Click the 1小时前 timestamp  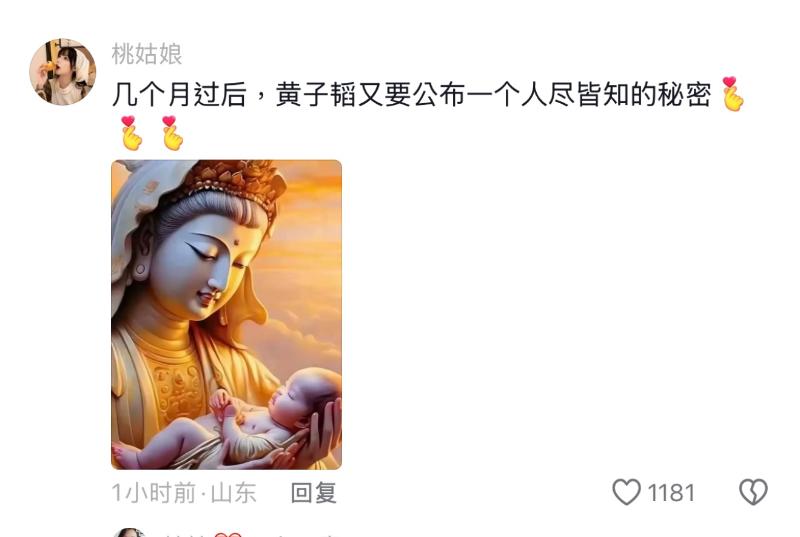click(x=153, y=493)
